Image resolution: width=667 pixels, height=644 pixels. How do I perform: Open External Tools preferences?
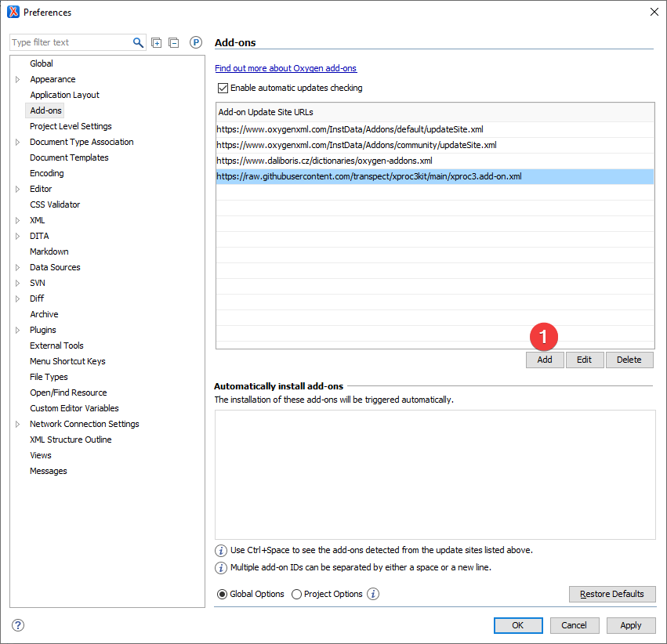56,346
